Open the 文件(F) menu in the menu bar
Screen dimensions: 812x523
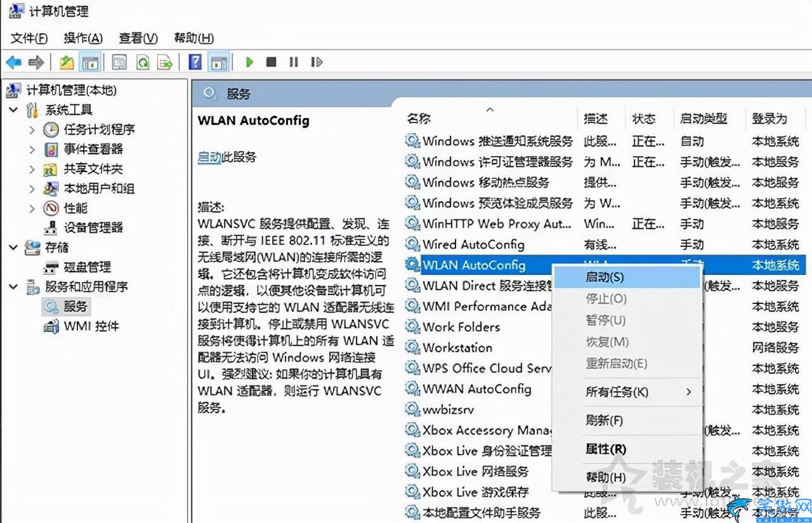coord(29,38)
